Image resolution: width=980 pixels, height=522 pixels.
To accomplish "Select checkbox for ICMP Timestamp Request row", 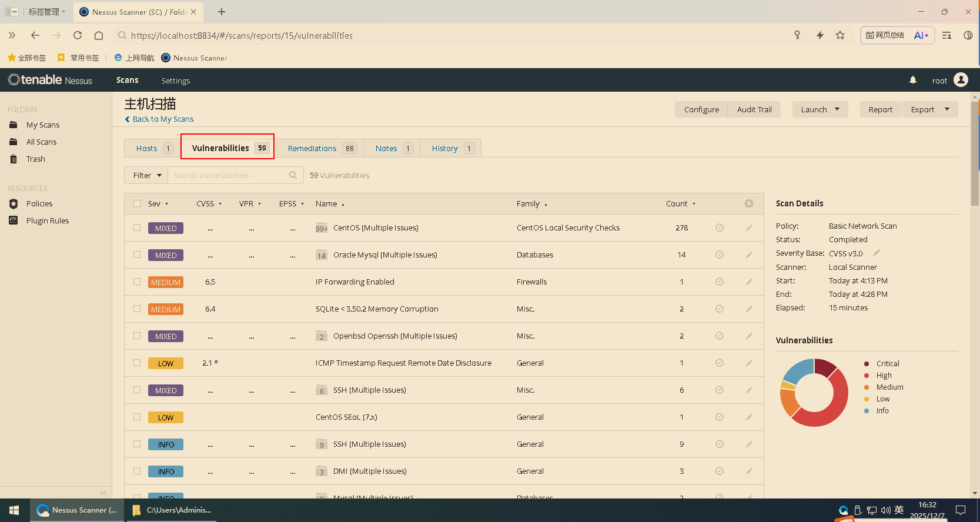I will coord(137,363).
